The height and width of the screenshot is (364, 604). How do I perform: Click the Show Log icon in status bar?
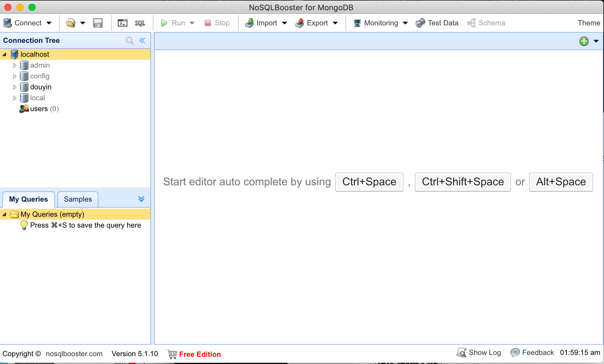(x=461, y=353)
